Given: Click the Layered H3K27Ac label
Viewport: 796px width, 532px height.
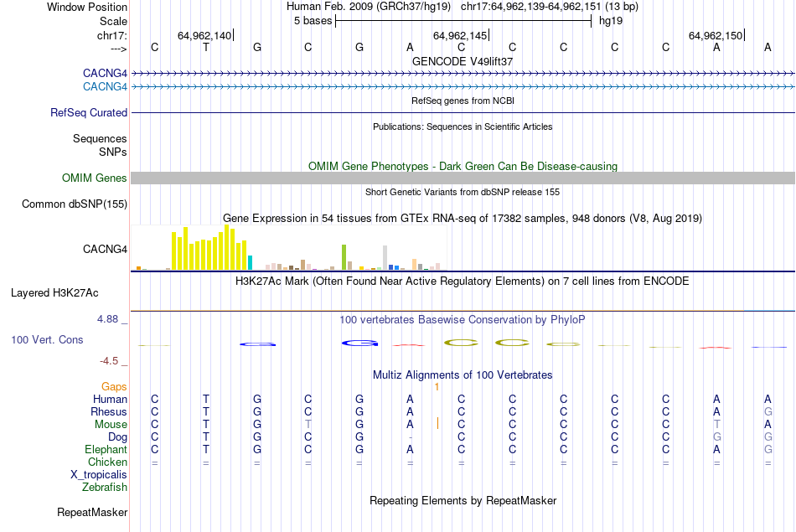Looking at the screenshot, I should click(54, 293).
